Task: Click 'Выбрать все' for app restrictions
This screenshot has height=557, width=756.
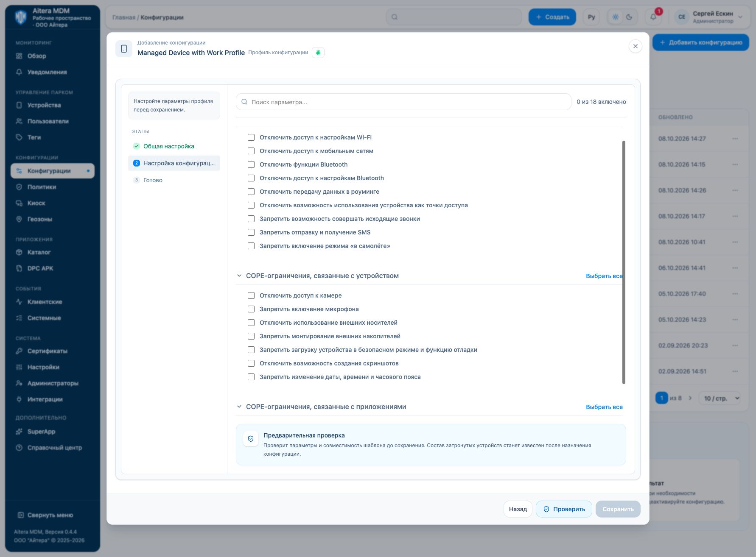Action: [604, 407]
